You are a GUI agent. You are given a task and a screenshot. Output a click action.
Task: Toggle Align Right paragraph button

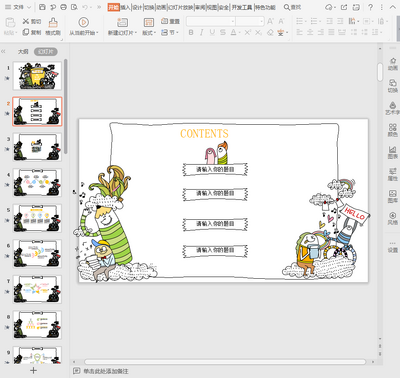(321, 32)
